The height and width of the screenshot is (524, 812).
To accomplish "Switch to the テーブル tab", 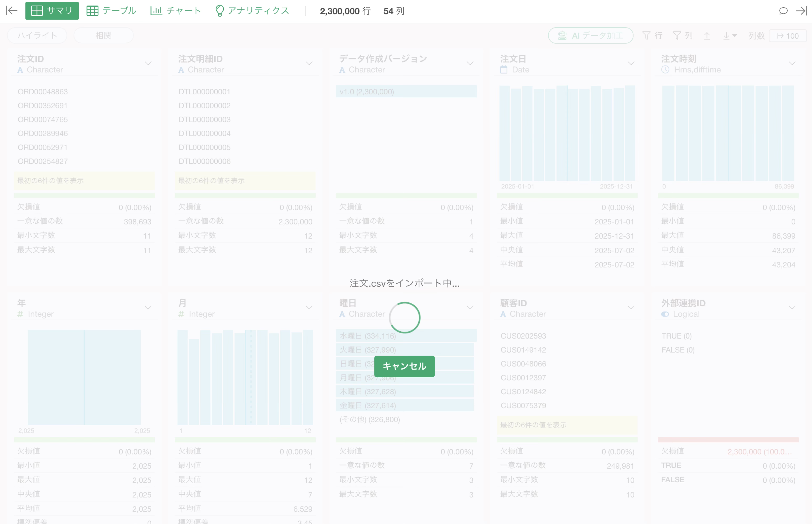I will (x=111, y=11).
